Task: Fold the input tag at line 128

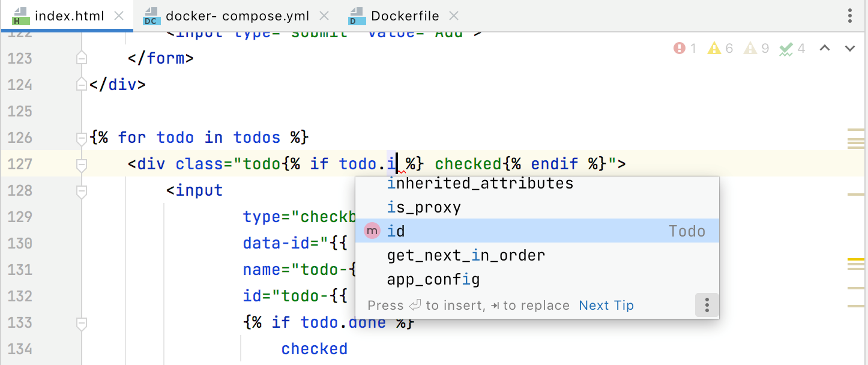Action: [82, 191]
